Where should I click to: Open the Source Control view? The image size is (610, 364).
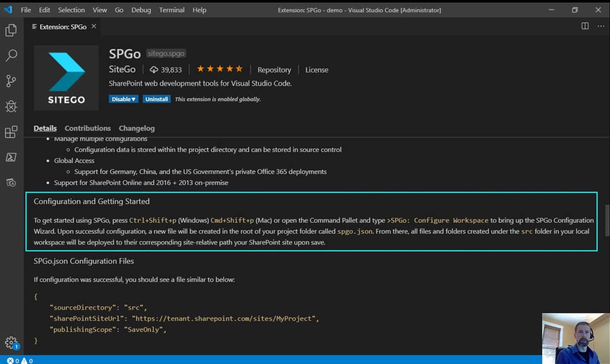[x=11, y=81]
